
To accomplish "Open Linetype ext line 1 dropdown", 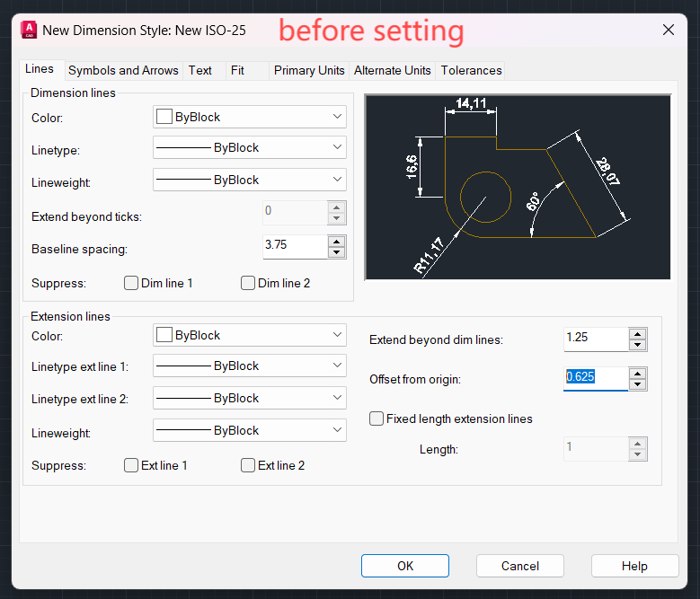I will click(x=249, y=366).
